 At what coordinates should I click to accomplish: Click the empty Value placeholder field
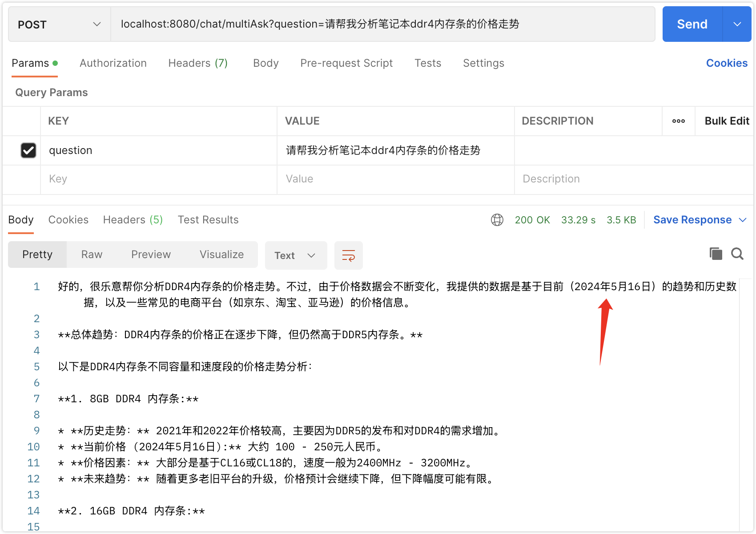coord(396,179)
